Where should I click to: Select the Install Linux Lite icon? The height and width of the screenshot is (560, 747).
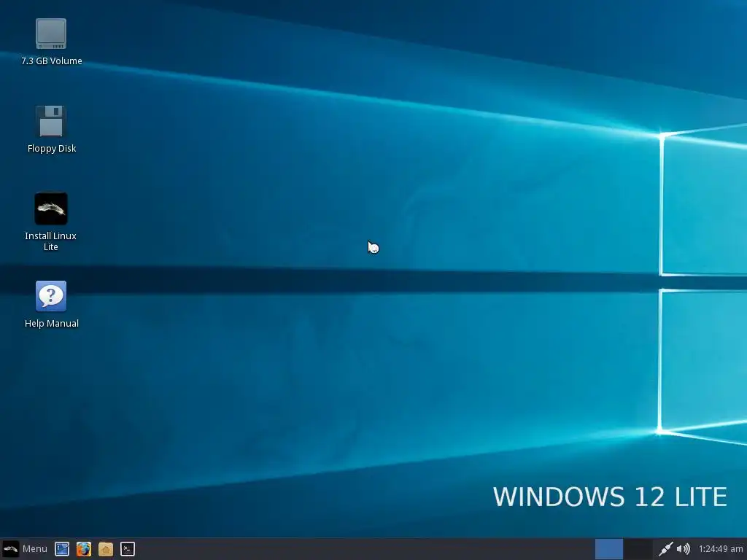tap(51, 209)
